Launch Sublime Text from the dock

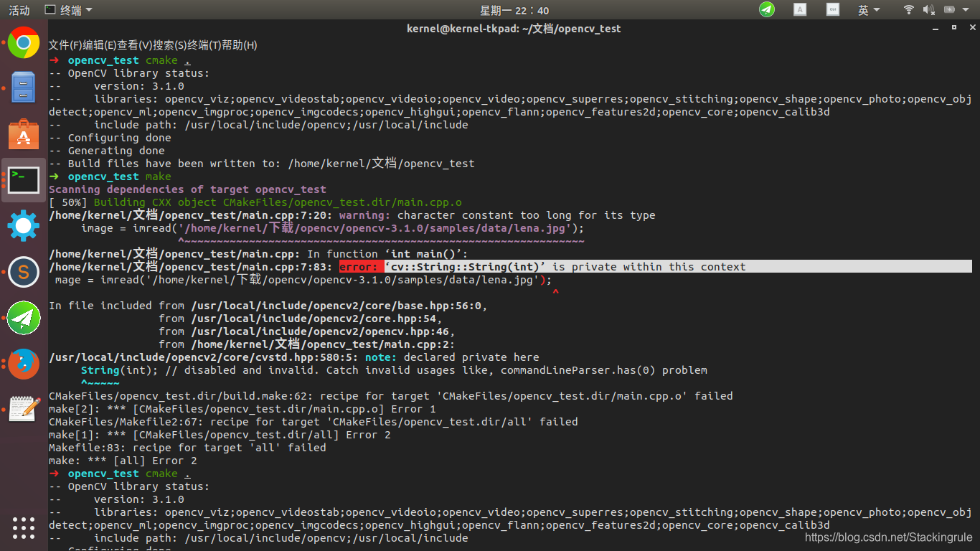pos(24,272)
